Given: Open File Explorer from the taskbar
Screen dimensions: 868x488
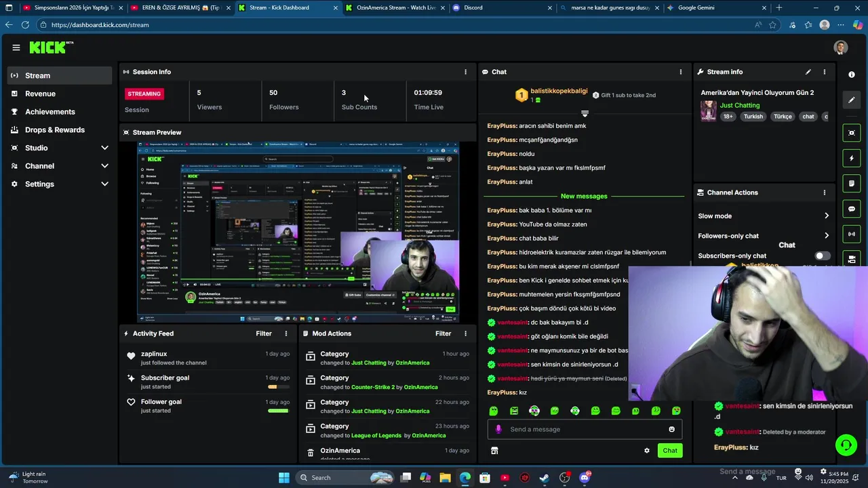Looking at the screenshot, I should tap(445, 478).
